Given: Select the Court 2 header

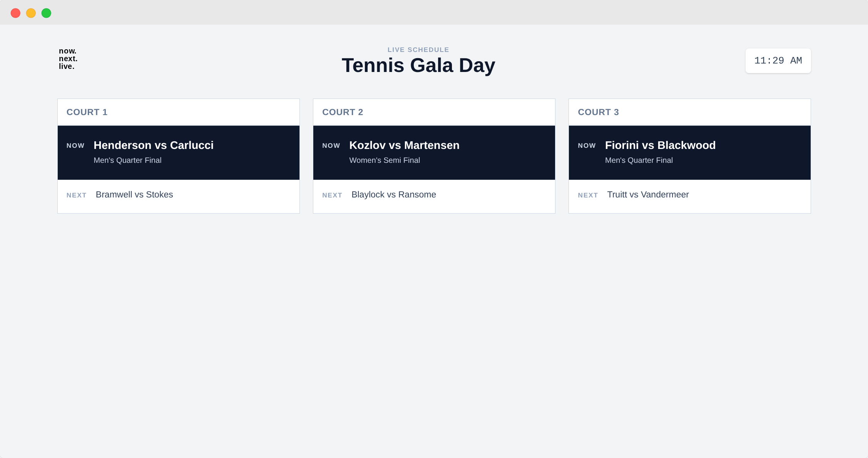Looking at the screenshot, I should 343,112.
